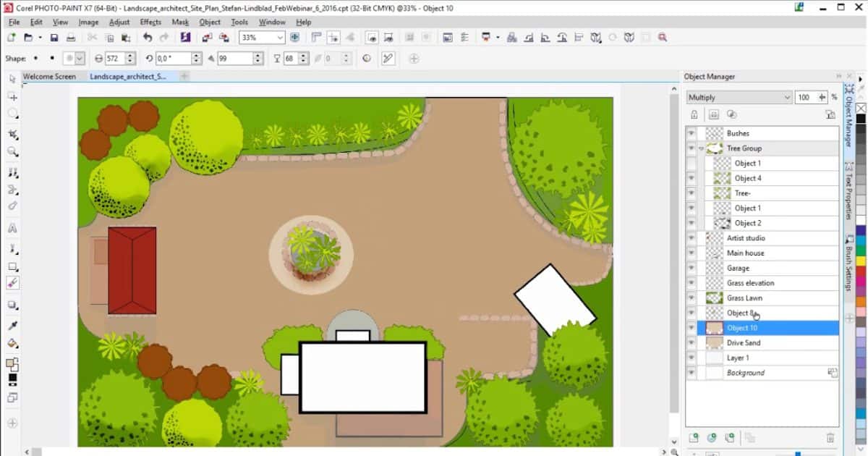This screenshot has width=868, height=456.
Task: Delete object using the trash icon
Action: pyautogui.click(x=830, y=438)
